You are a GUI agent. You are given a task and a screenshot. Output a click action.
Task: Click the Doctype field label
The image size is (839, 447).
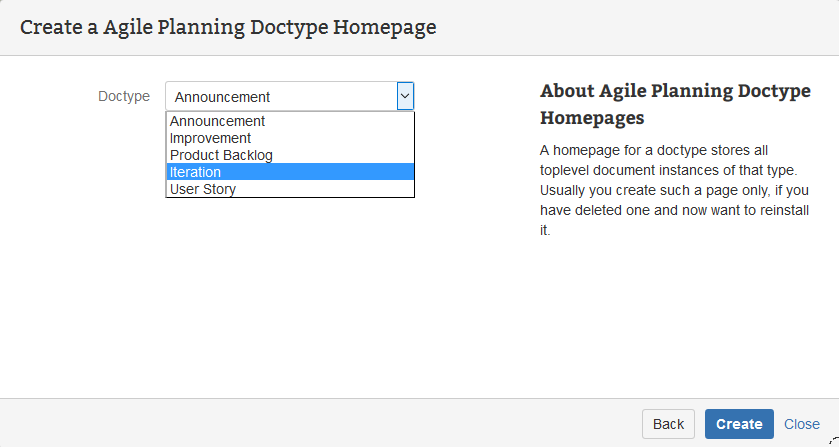point(124,97)
